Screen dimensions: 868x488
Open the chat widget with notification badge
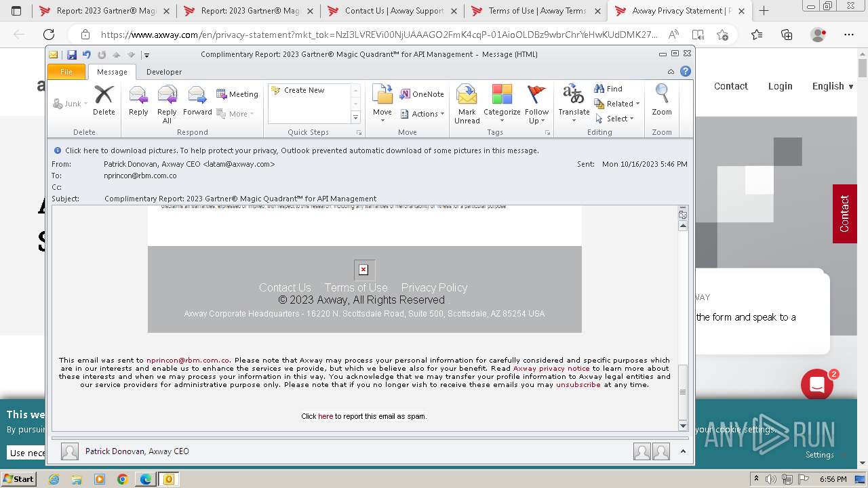[817, 385]
